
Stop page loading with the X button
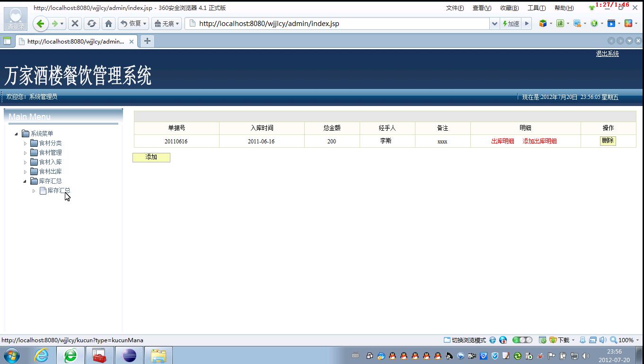(x=75, y=24)
